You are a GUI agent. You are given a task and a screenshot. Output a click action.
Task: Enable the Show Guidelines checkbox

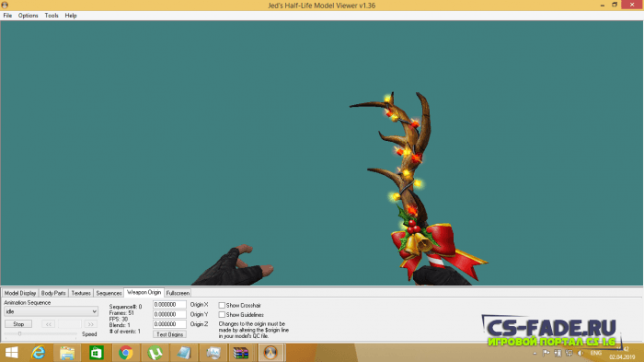(x=222, y=315)
